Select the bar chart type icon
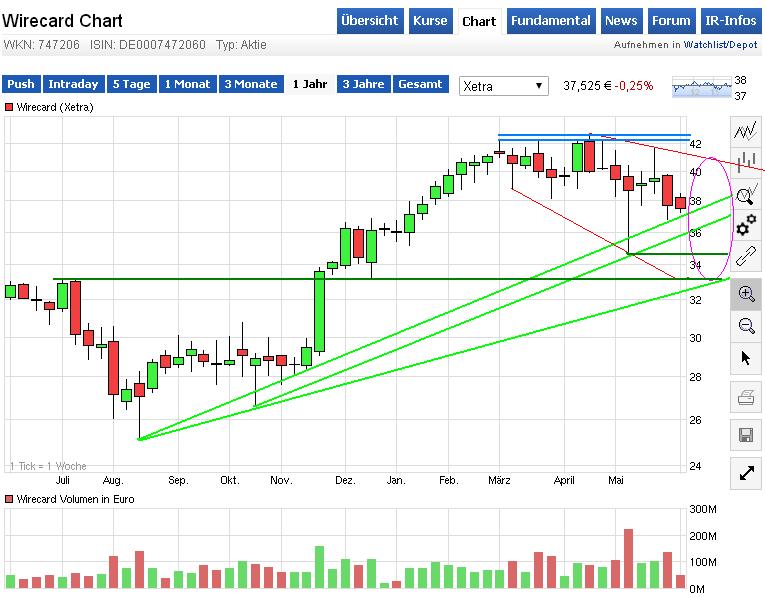The width and height of the screenshot is (765, 598). click(x=745, y=161)
